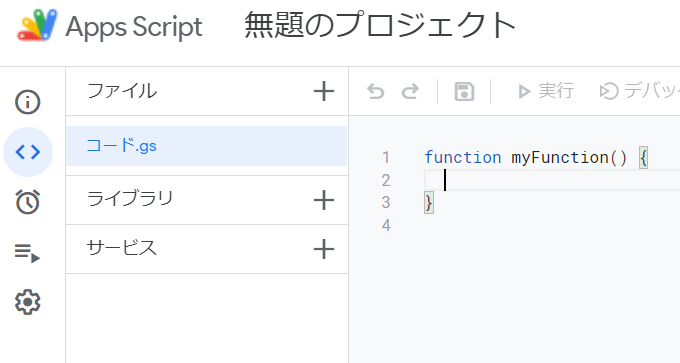This screenshot has height=363, width=680.
Task: Open the project Overview info icon
Action: tap(28, 102)
